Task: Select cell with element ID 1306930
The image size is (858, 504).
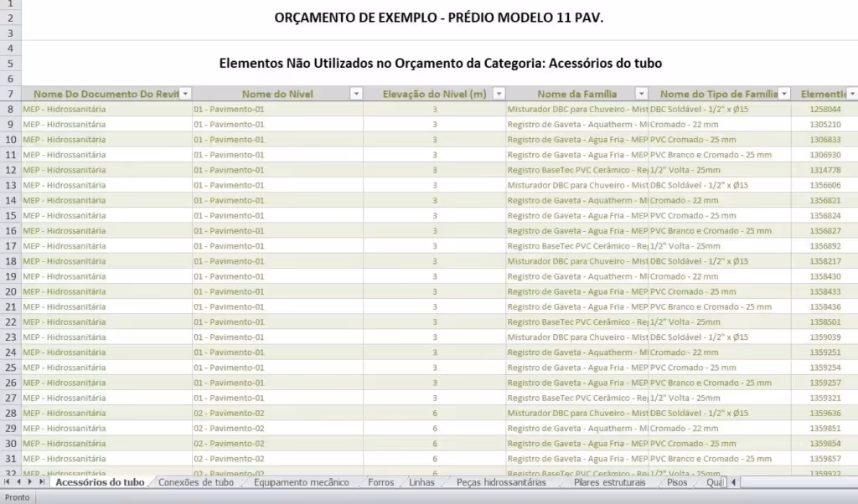Action: click(x=824, y=155)
